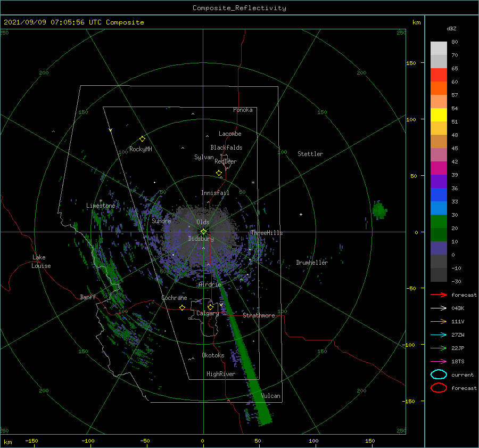This screenshot has height=448, width=479.
Task: Select the cyan 27ZW arrow icon
Action: tap(439, 335)
